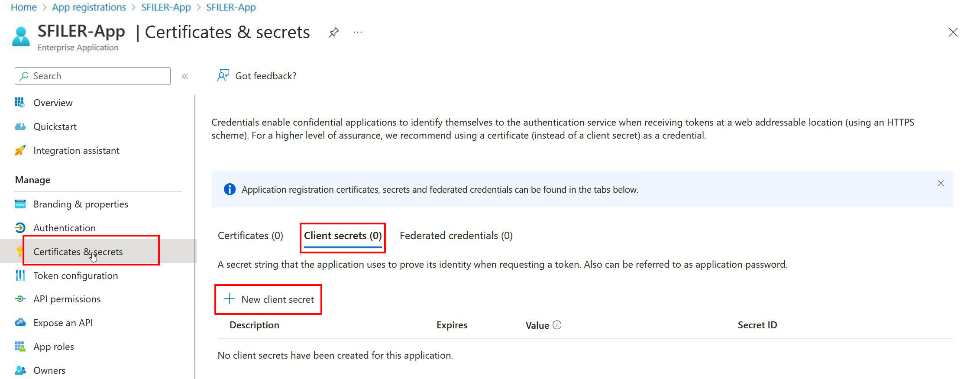980x379 pixels.
Task: Click the Authentication arrow icon
Action: (20, 228)
